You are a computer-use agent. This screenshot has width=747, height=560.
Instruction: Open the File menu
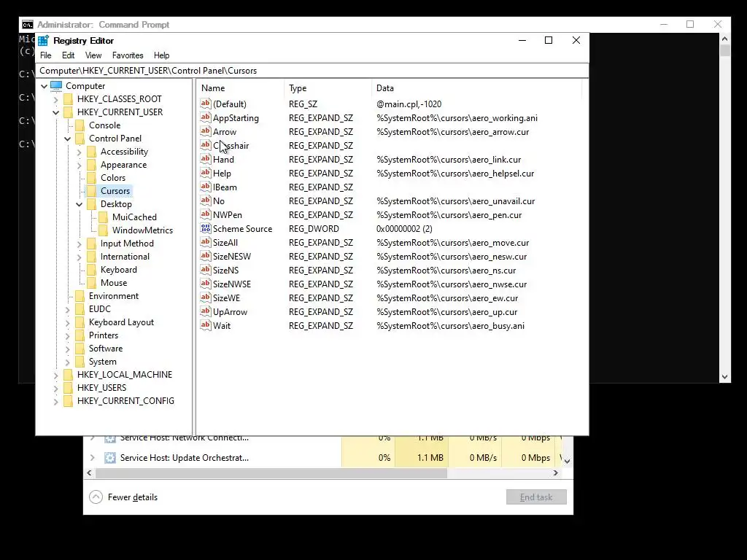(46, 55)
